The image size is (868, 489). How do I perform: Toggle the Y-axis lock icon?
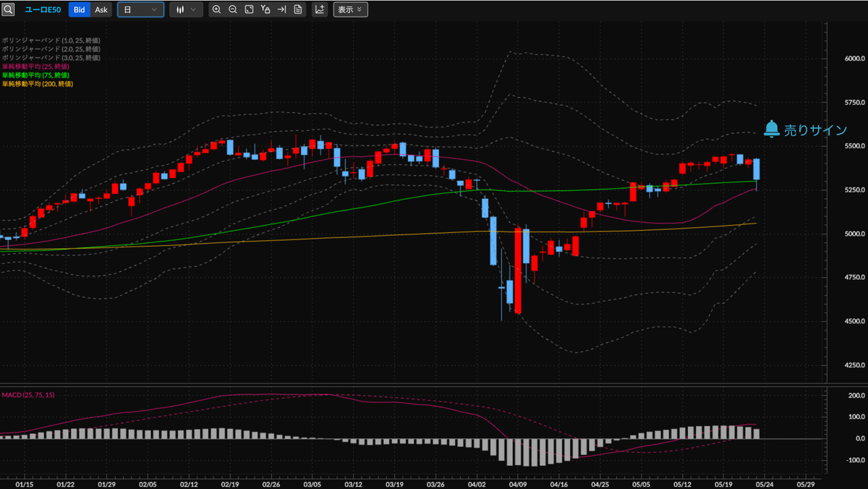click(265, 9)
